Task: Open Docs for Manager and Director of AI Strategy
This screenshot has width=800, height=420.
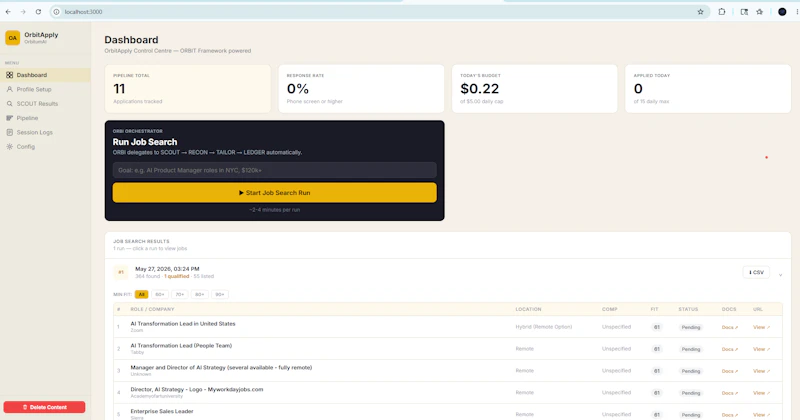Action: point(730,372)
